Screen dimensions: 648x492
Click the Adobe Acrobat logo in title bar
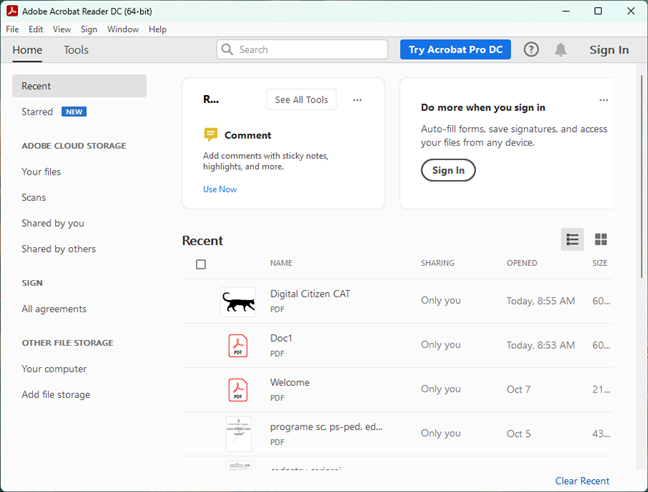coord(12,11)
